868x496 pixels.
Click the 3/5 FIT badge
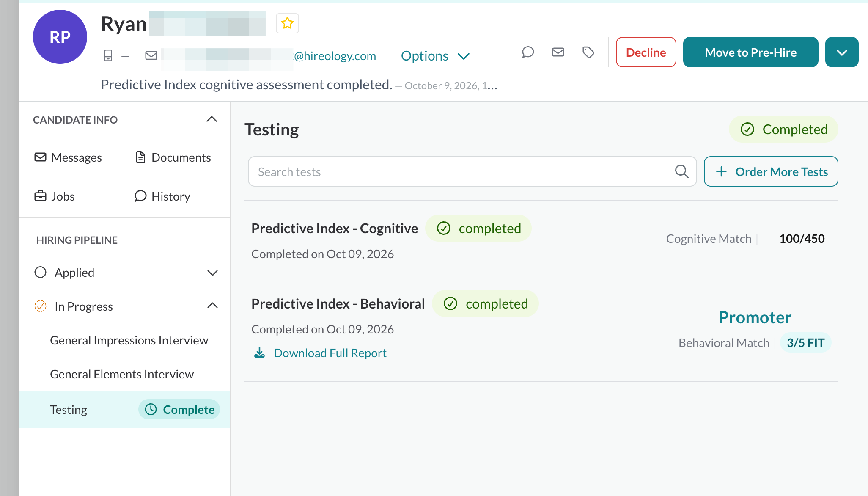pos(805,343)
